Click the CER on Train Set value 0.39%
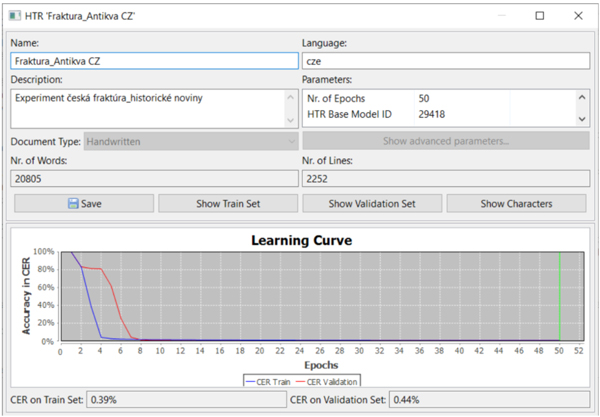 (186, 400)
